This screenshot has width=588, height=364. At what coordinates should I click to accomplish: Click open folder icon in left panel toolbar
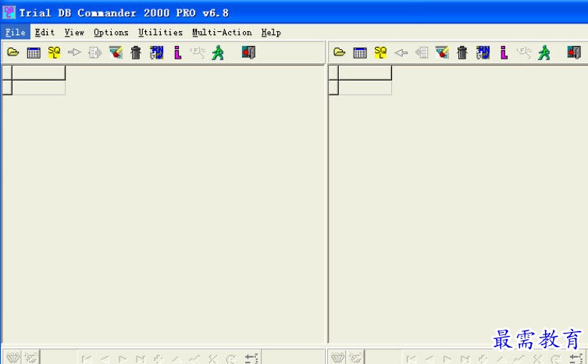coord(13,52)
